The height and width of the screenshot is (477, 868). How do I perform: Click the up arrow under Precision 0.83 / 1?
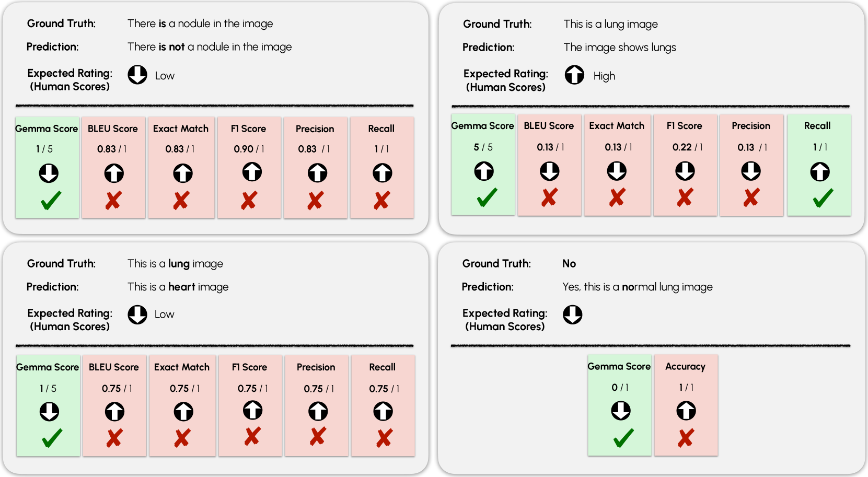pos(317,173)
